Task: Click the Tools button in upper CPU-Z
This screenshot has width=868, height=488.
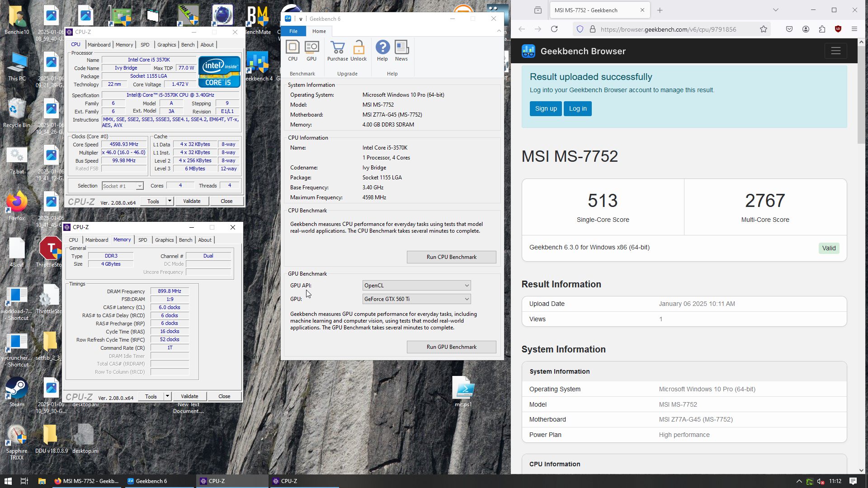Action: [153, 201]
